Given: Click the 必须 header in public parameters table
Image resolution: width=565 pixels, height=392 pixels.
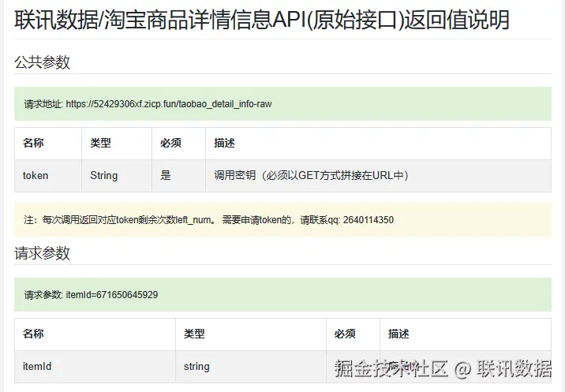Looking at the screenshot, I should point(170,143).
